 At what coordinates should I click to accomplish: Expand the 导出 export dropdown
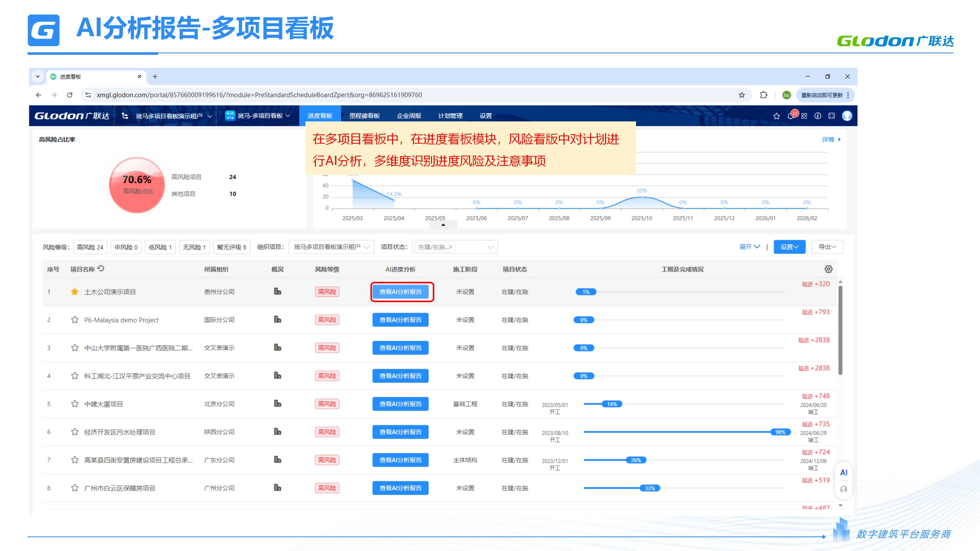[827, 247]
